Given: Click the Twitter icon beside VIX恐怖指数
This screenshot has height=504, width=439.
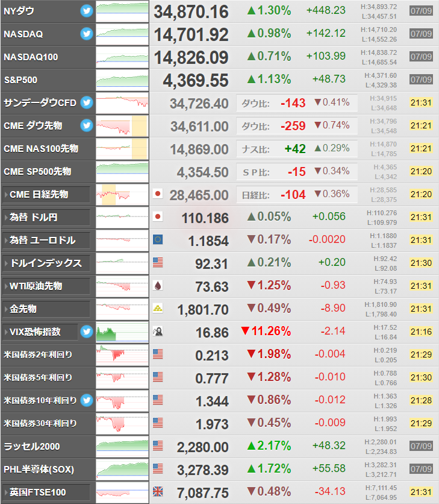Looking at the screenshot, I should click(x=86, y=332).
